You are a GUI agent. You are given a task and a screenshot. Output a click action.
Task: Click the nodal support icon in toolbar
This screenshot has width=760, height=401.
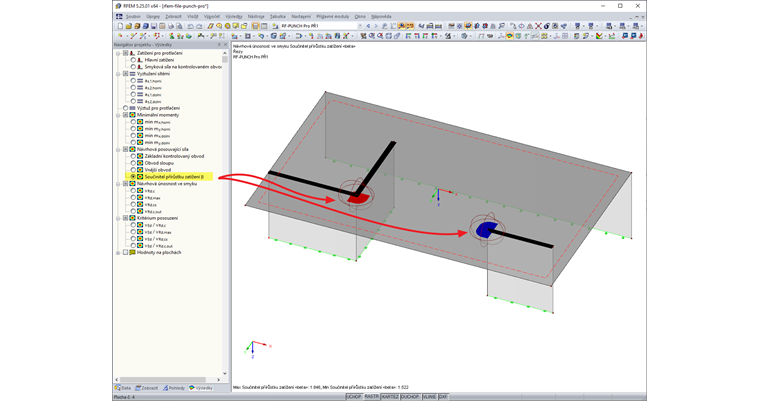(x=172, y=36)
